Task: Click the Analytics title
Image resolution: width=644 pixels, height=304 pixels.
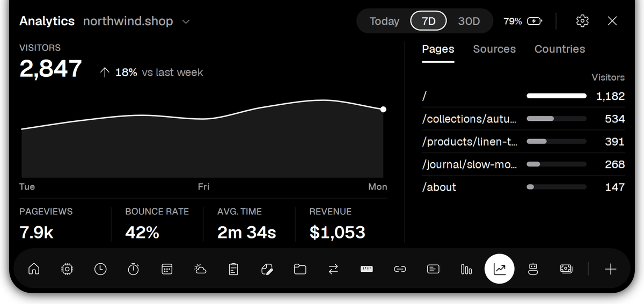Action: click(47, 21)
